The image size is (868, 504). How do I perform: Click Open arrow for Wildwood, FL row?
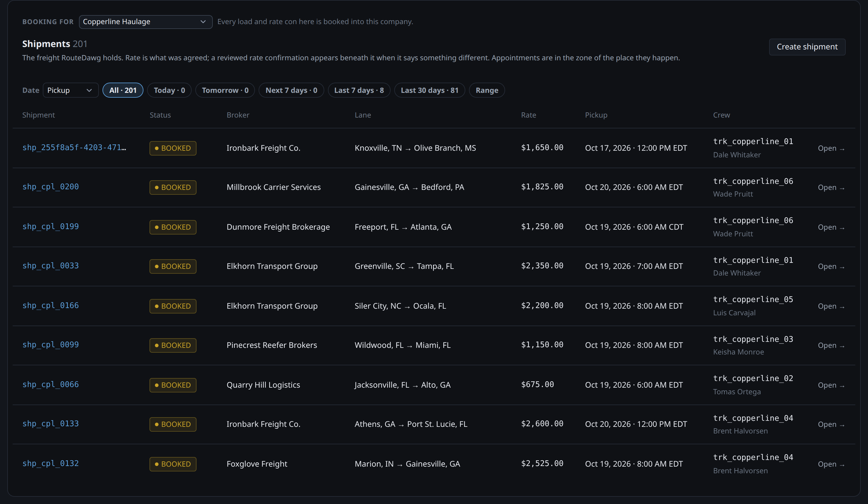pos(831,345)
